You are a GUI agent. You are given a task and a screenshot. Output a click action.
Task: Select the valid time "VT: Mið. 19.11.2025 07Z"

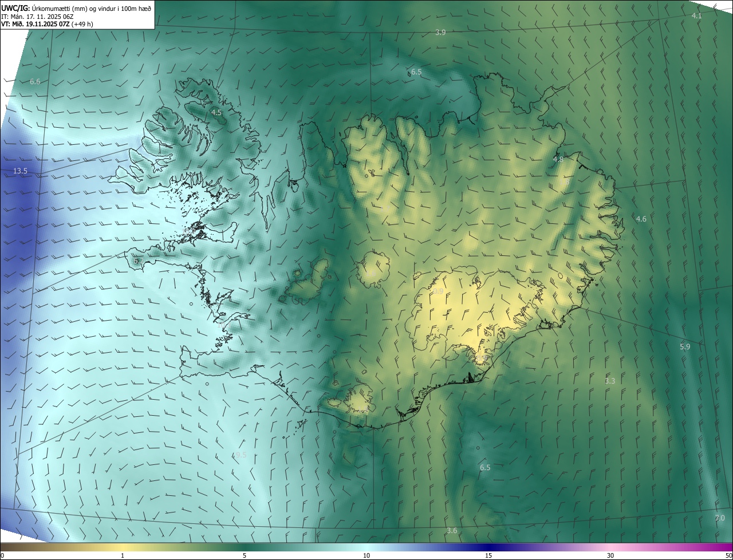pos(34,24)
